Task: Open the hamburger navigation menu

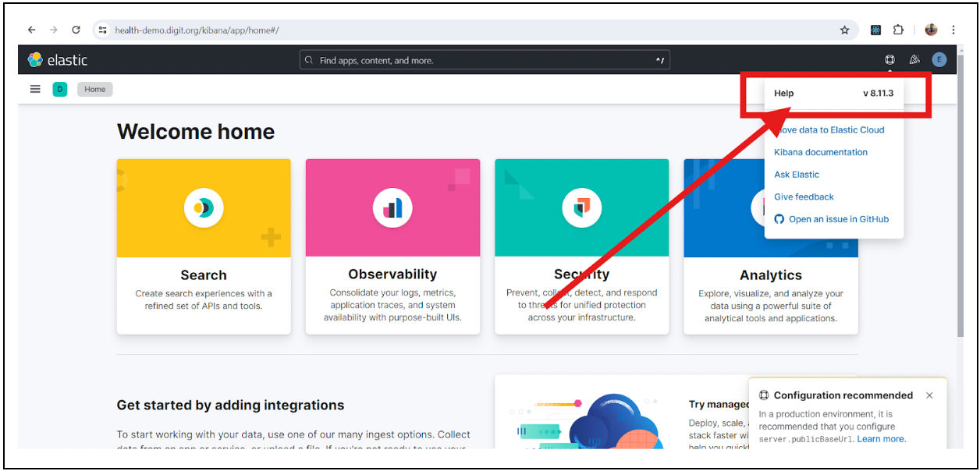Action: 35,89
